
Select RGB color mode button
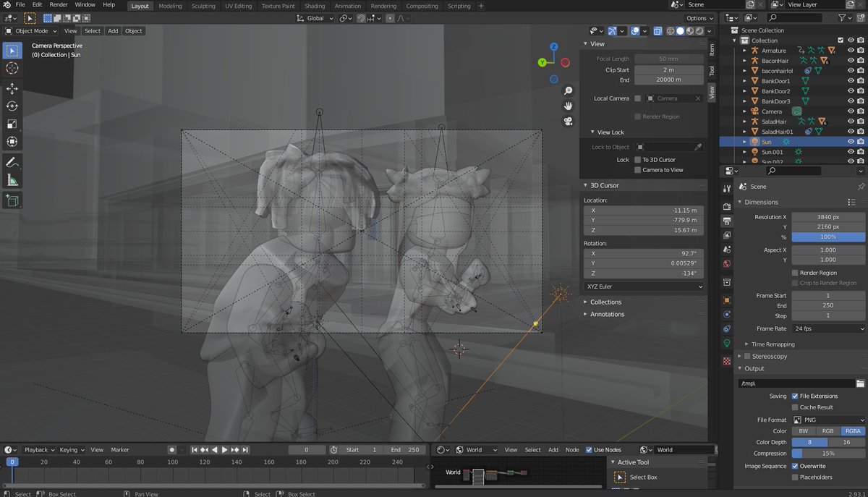tap(828, 430)
